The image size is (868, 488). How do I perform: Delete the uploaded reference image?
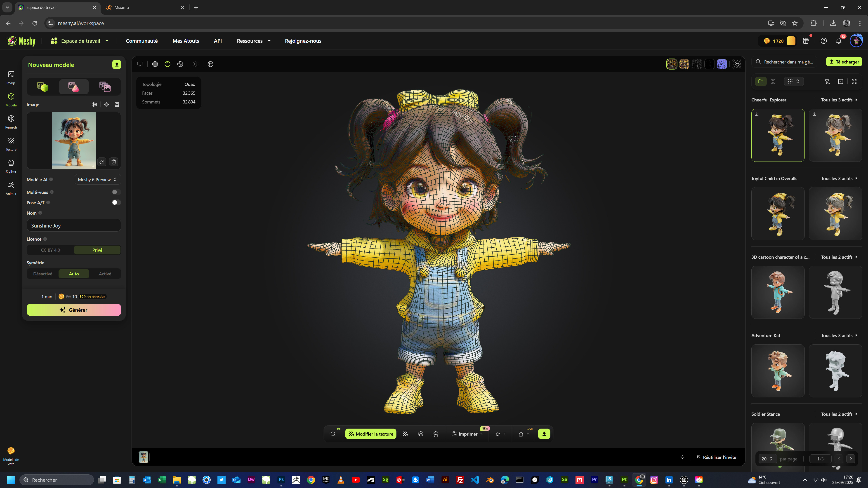tap(113, 162)
